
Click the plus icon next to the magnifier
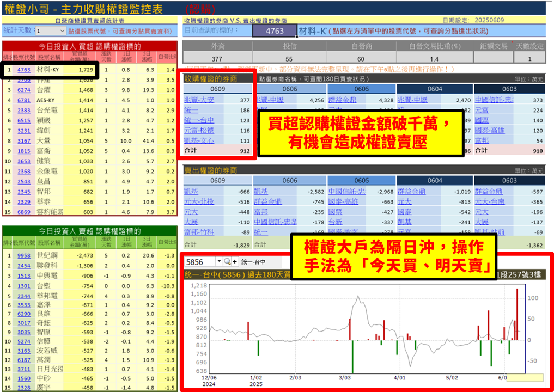[235, 262]
